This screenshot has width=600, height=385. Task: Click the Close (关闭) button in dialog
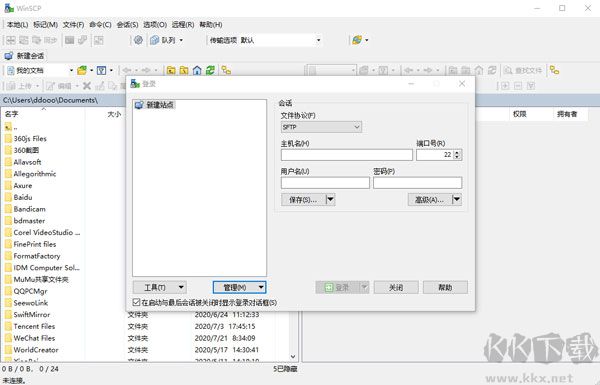(x=396, y=287)
